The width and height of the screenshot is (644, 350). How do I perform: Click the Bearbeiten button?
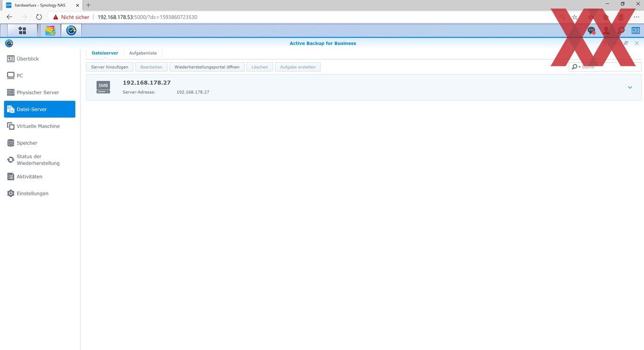[152, 67]
